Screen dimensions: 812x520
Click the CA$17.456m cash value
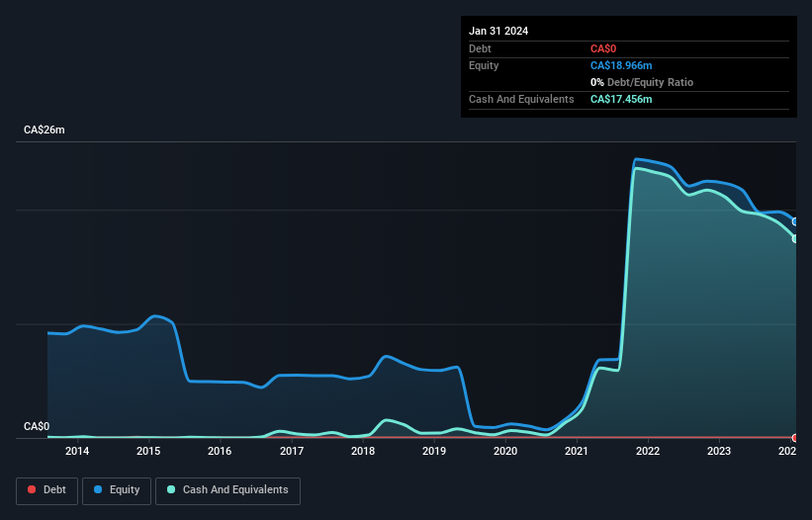tap(621, 99)
